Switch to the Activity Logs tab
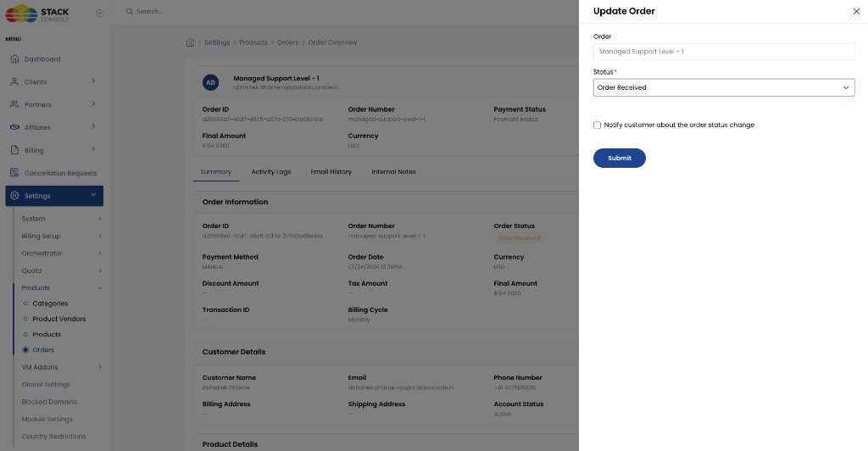The height and width of the screenshot is (451, 868). pyautogui.click(x=270, y=171)
